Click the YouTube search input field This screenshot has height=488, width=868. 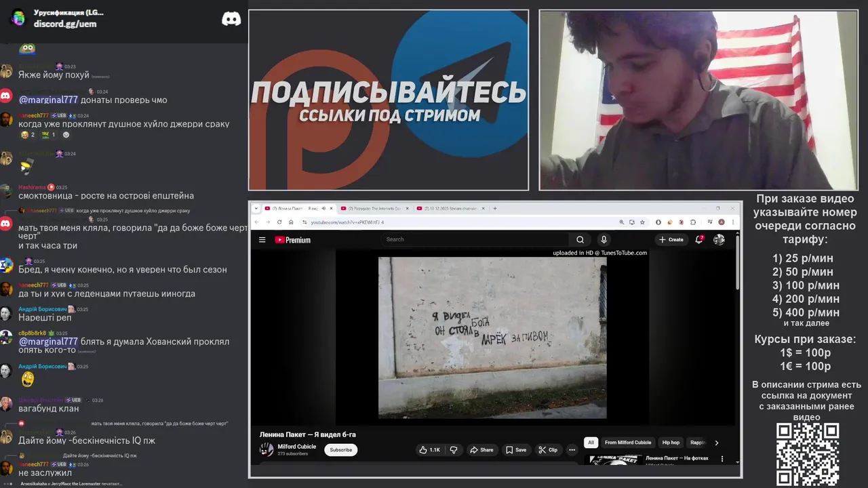(x=475, y=239)
